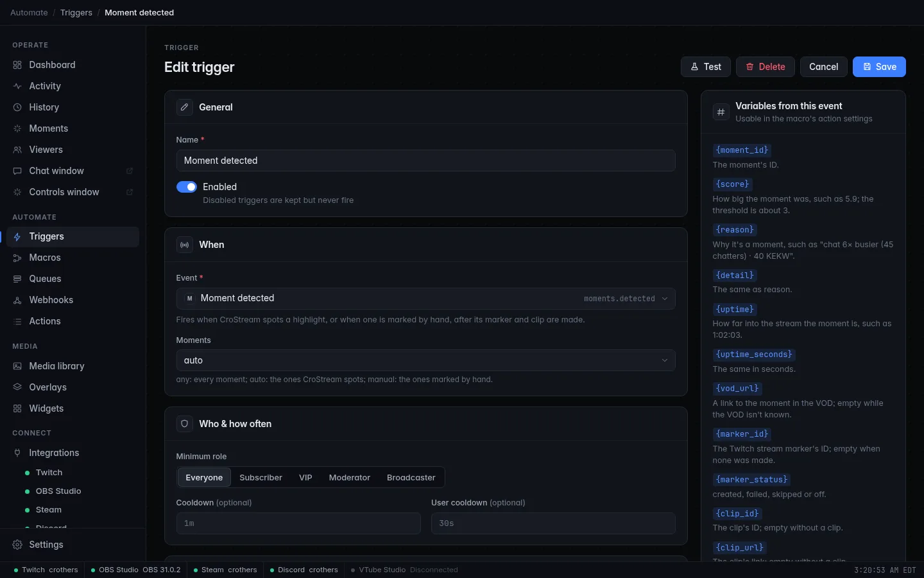Focus the Name input field
924x578 pixels.
[x=425, y=161]
